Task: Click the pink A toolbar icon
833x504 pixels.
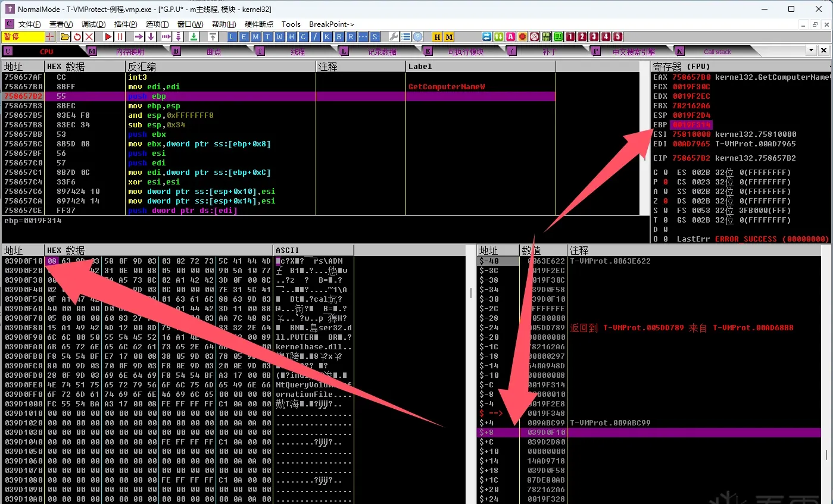Action: click(510, 37)
